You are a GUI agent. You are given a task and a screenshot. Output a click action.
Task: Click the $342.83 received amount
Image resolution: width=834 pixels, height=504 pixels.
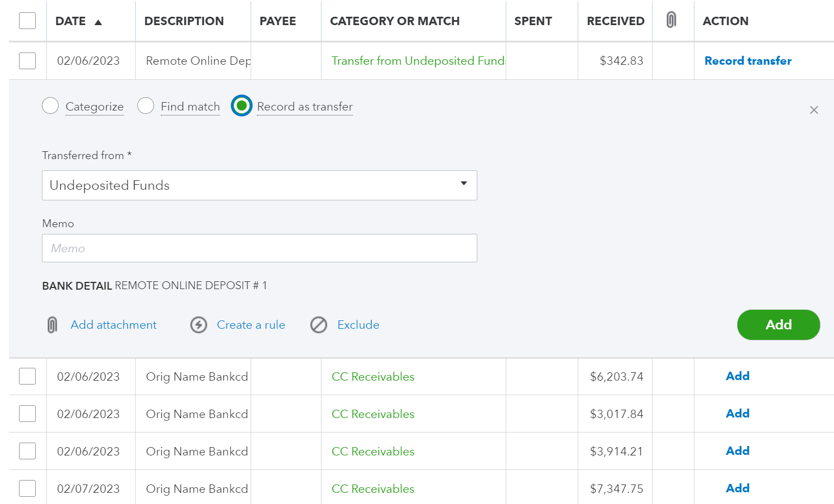621,61
